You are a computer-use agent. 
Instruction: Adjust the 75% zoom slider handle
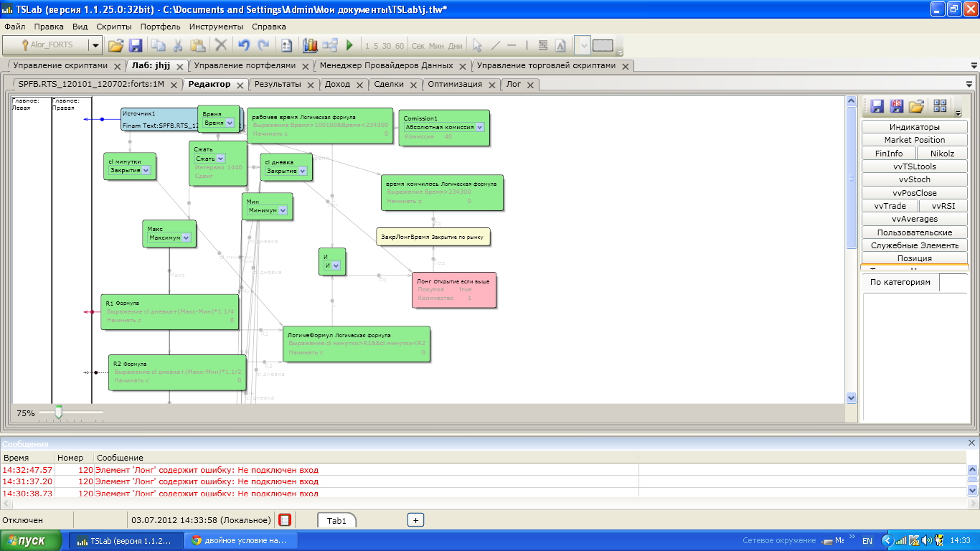coord(59,413)
